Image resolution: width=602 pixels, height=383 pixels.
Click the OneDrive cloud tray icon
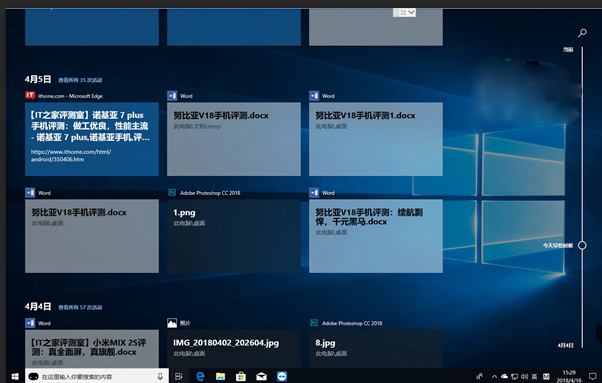504,377
